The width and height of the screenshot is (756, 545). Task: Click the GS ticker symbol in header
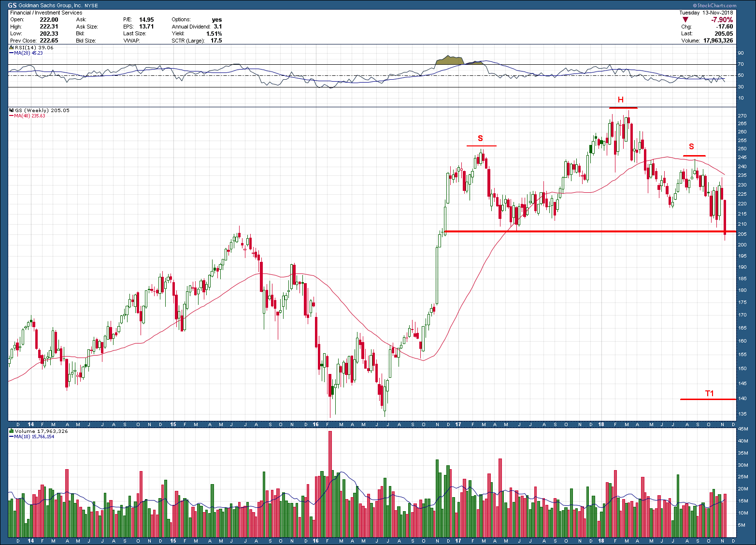tap(13, 5)
